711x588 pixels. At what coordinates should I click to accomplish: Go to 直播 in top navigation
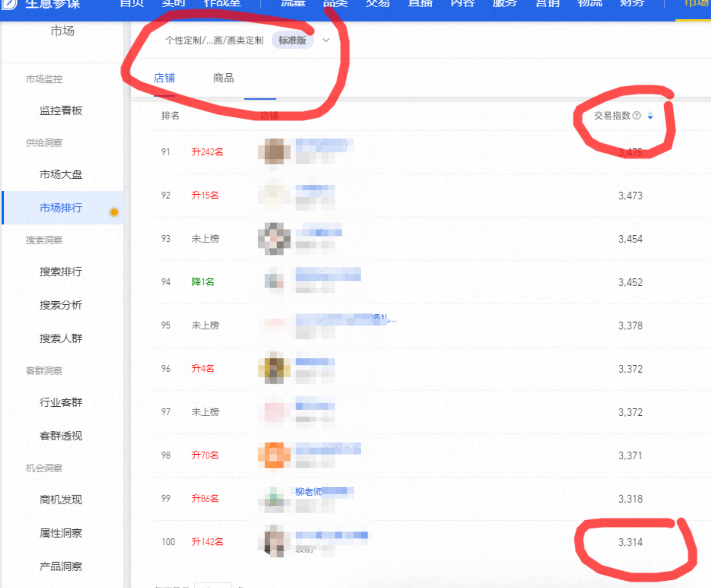(x=420, y=4)
